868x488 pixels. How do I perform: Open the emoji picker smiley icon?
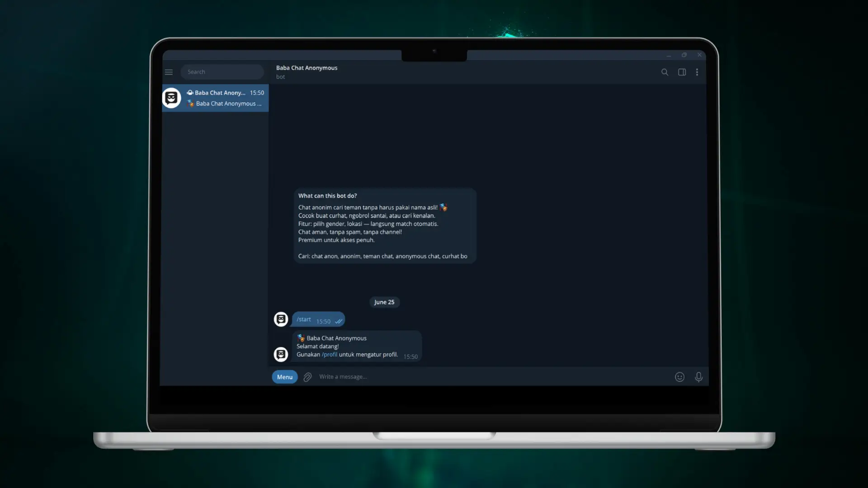679,377
